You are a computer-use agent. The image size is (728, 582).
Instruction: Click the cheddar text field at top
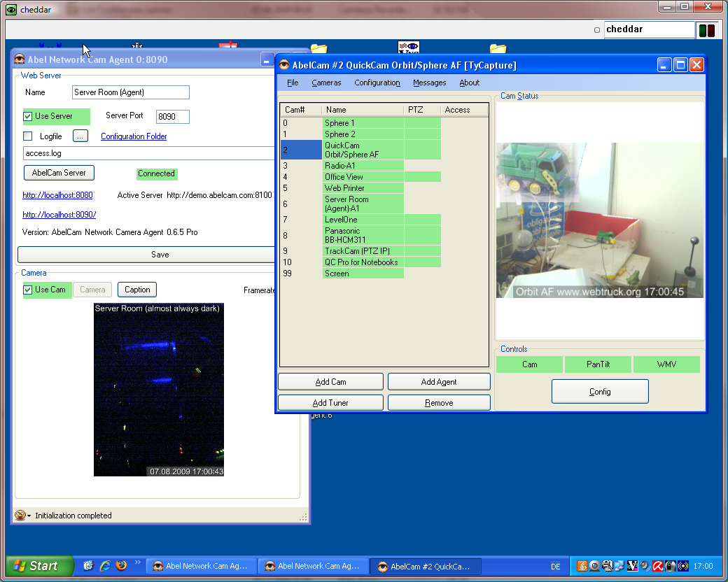[x=649, y=29]
